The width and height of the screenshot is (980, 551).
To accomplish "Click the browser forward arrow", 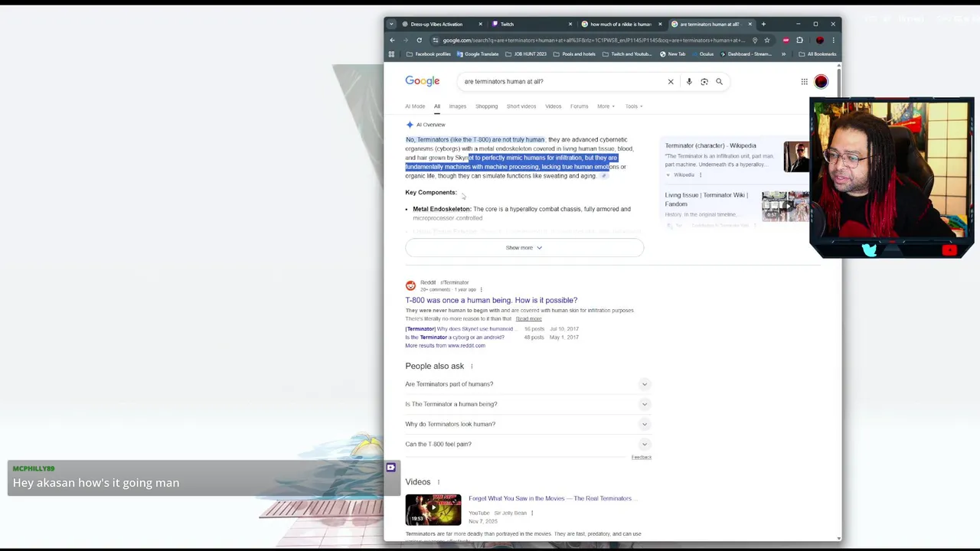I will (406, 40).
